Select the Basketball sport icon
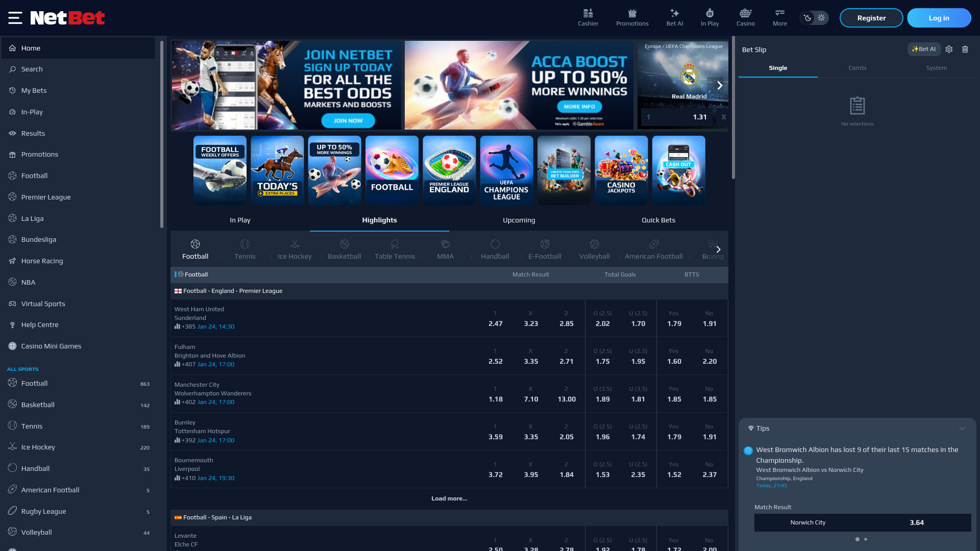Viewport: 980px width, 551px height. click(344, 249)
